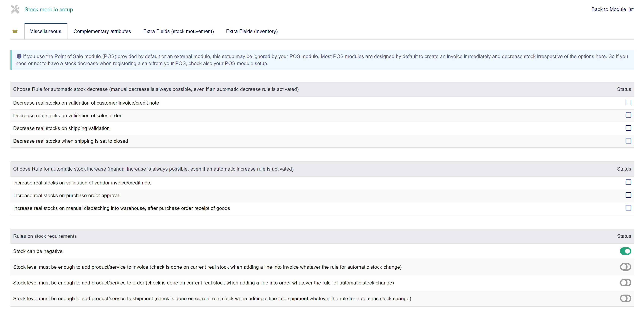Check decrease stocks on sales order validation
This screenshot has height=312, width=644.
coord(628,115)
